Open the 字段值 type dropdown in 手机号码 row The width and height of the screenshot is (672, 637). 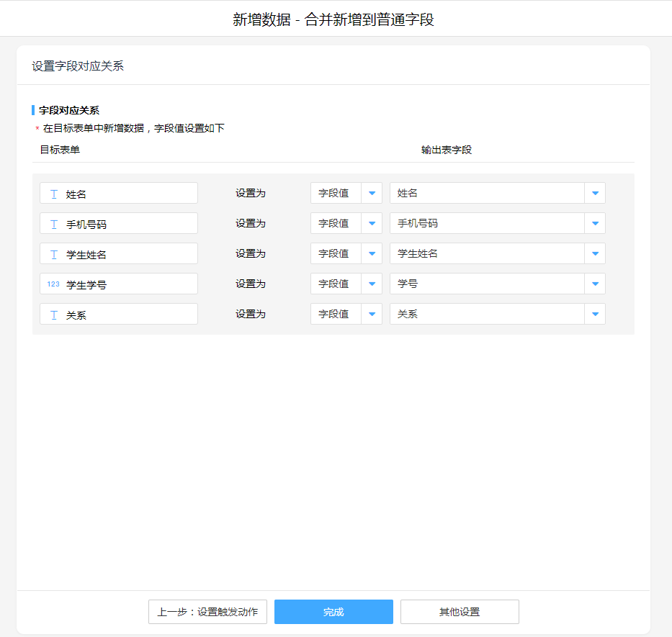(x=372, y=223)
